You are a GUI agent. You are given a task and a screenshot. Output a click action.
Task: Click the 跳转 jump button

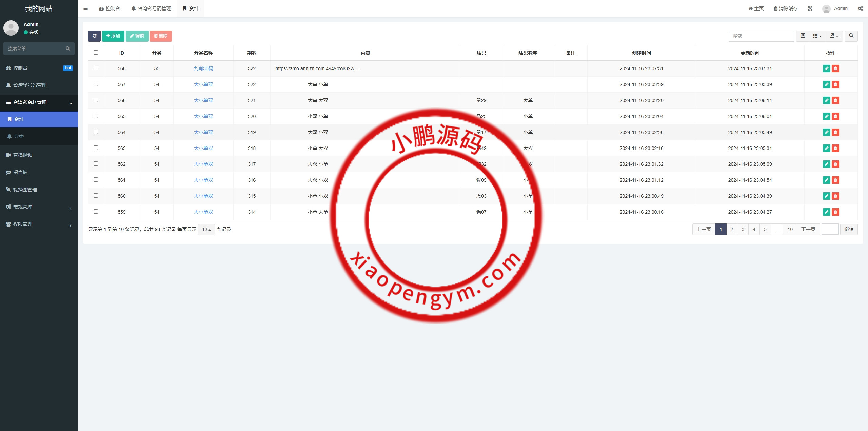coord(849,230)
